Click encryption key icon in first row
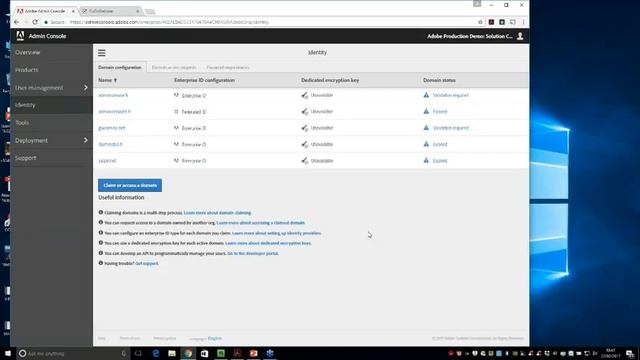640x360 pixels. point(304,95)
